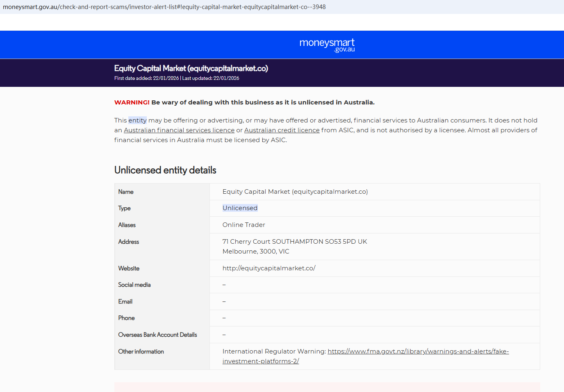The width and height of the screenshot is (564, 392).
Task: Click the Website row label
Action: click(x=129, y=268)
